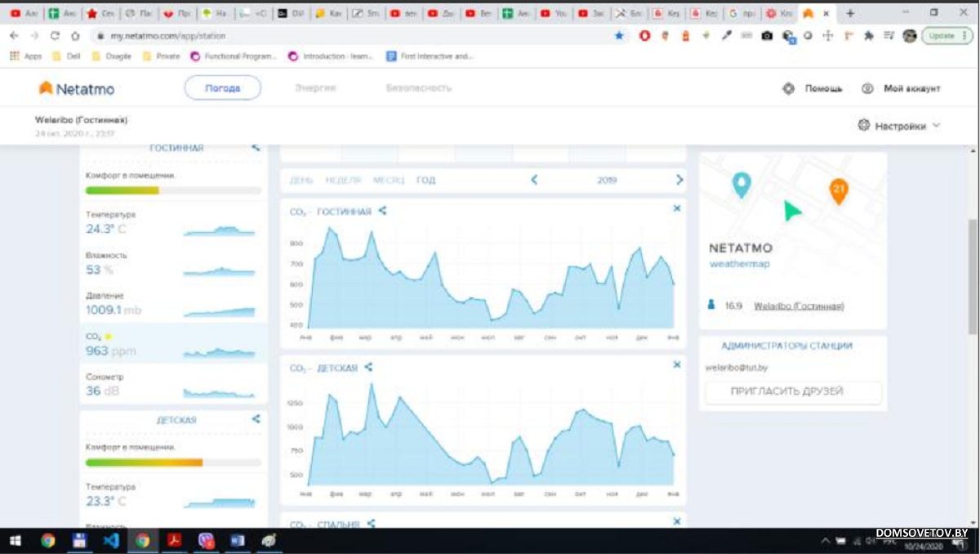The height and width of the screenshot is (554, 980).
Task: Click the CO2 Гостинная chart area
Action: [489, 278]
